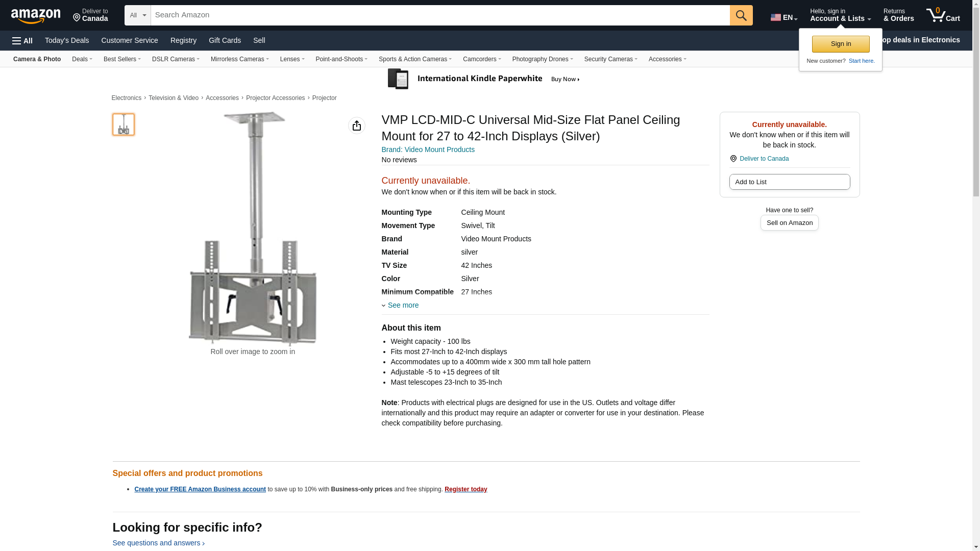Open language selector with flag

783,17
